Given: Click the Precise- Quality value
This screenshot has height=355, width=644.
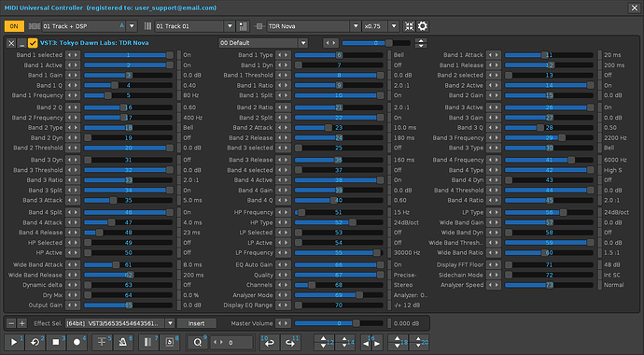Looking at the screenshot, I should click(405, 275).
